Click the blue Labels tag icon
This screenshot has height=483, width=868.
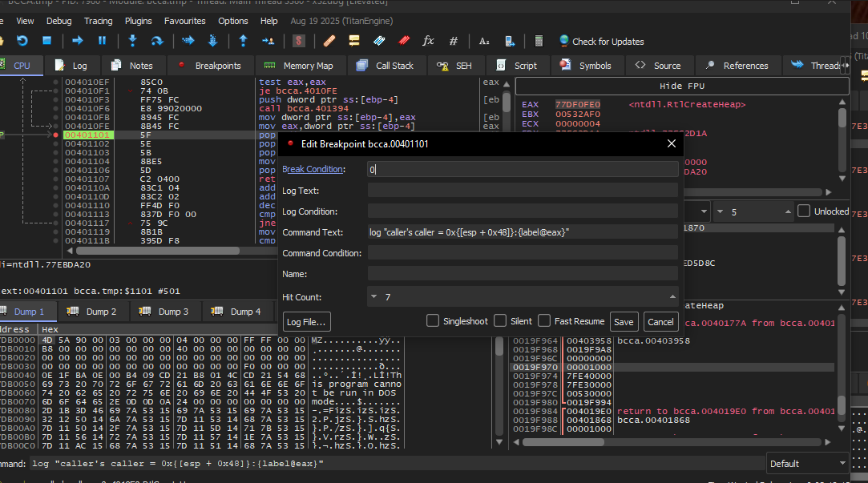379,40
